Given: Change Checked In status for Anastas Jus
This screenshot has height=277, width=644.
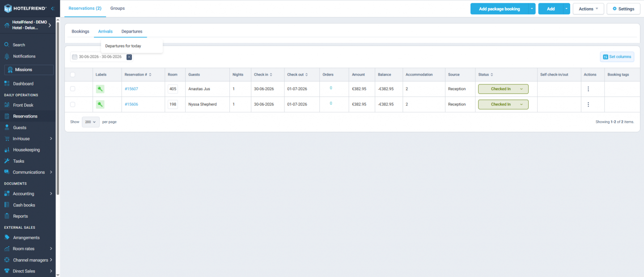Looking at the screenshot, I should click(x=503, y=89).
